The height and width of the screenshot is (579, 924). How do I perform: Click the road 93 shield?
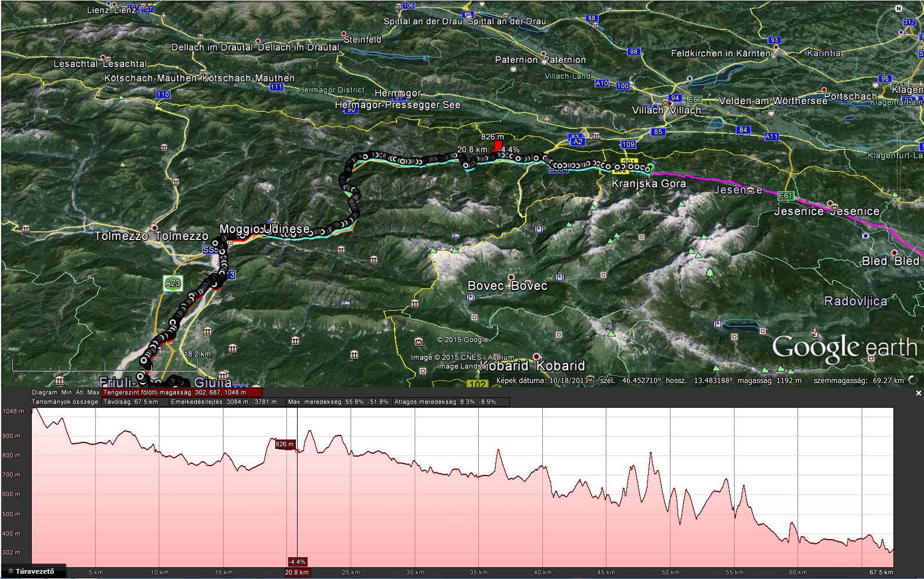pos(774,40)
